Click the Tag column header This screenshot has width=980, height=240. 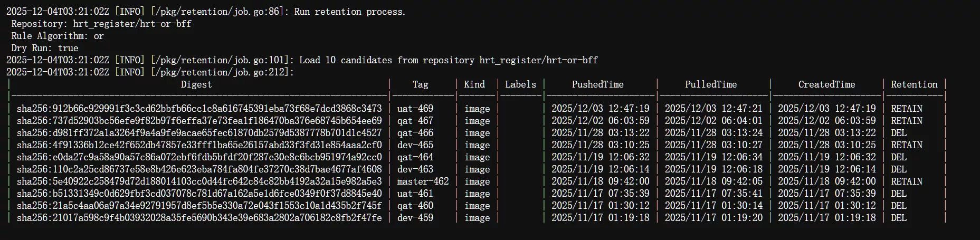tap(421, 84)
